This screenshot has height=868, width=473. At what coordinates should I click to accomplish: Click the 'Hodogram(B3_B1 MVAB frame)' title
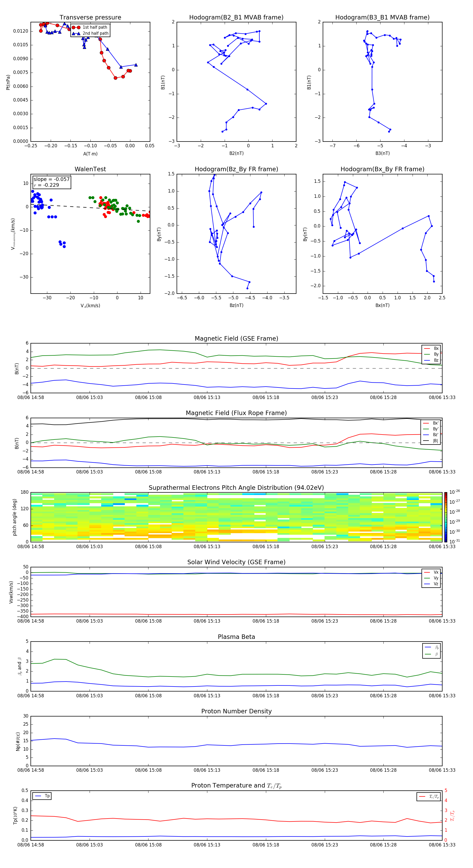tap(382, 18)
